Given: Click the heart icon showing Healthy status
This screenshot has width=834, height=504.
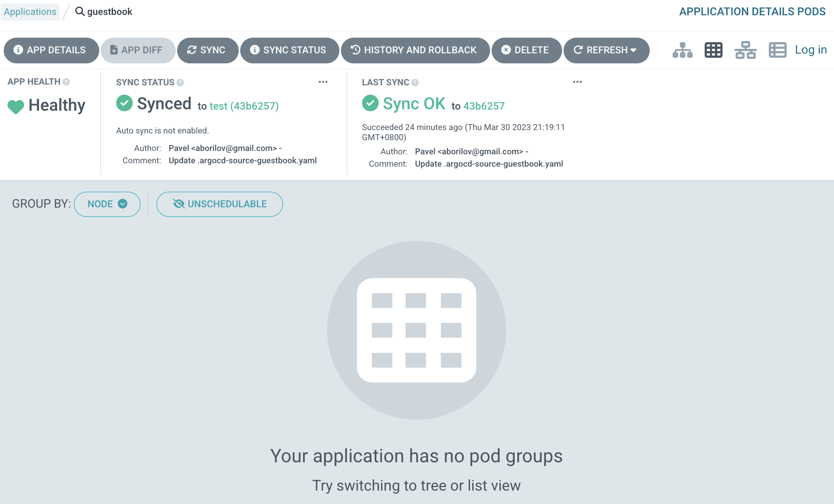Looking at the screenshot, I should point(16,105).
